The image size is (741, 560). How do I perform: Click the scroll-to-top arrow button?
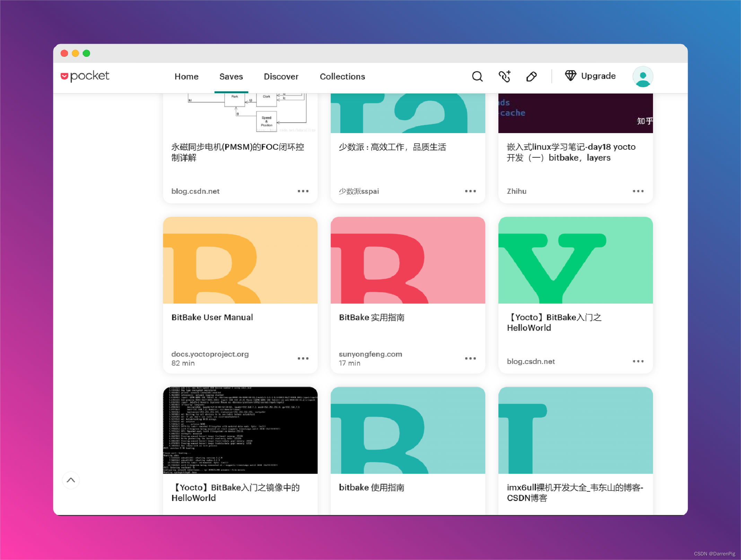[71, 480]
